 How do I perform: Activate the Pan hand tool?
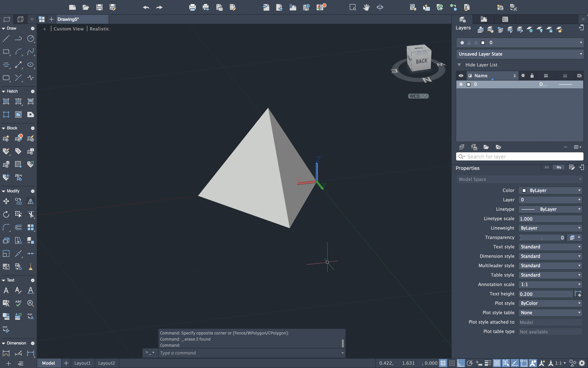pos(366,7)
